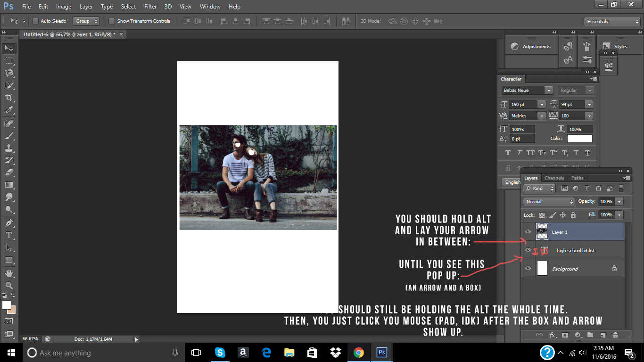This screenshot has height=362, width=644.
Task: Pick the Brush tool
Action: [8, 136]
